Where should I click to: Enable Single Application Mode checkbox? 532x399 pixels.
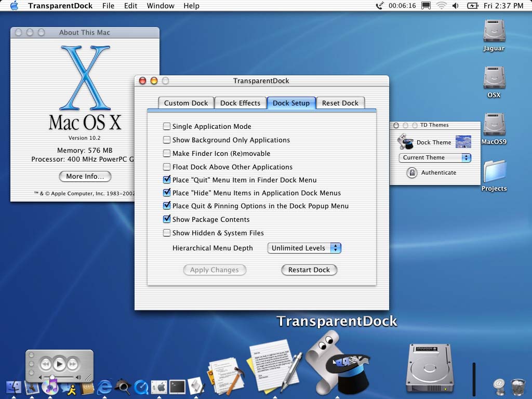[x=167, y=126]
